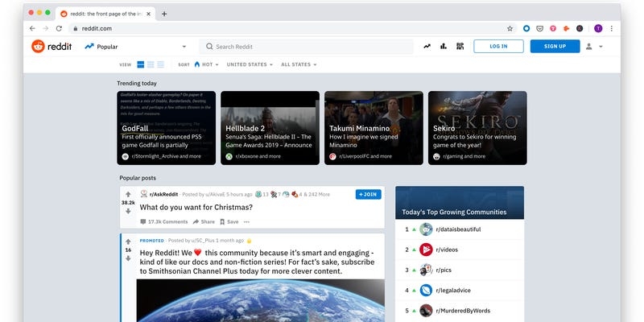Downvote the promoted Smithsonian post

coord(128,258)
